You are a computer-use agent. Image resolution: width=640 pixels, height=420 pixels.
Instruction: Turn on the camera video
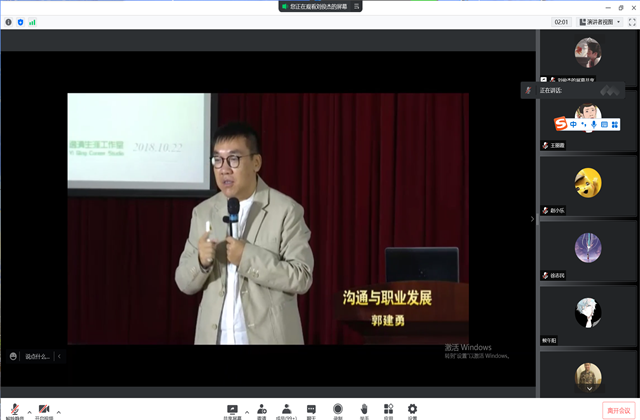click(x=44, y=408)
